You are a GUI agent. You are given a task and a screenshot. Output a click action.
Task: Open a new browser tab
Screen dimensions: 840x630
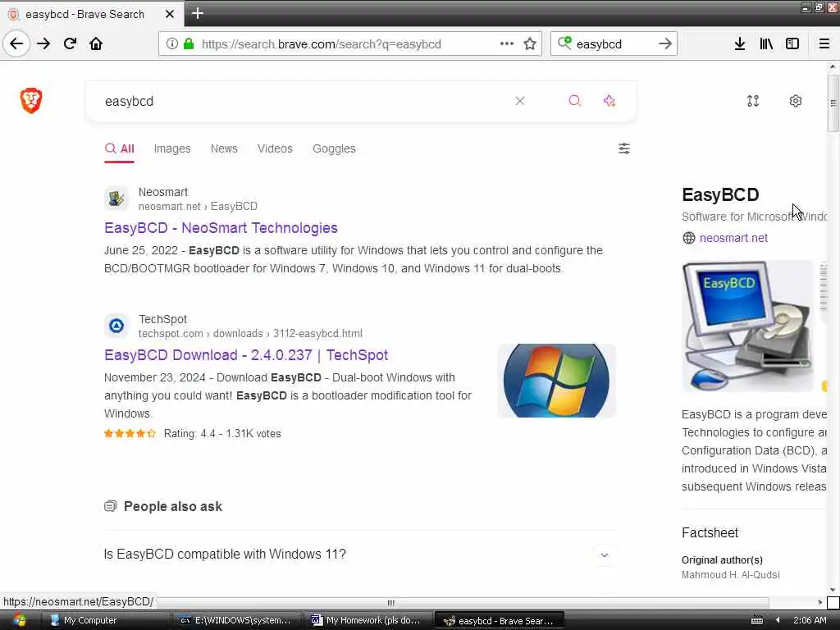(x=198, y=13)
